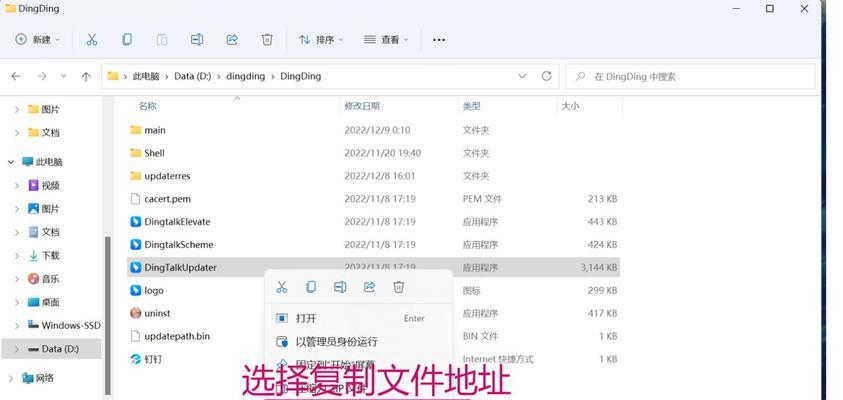This screenshot has height=400, width=843.
Task: Sort by the 大小 column header
Action: pyautogui.click(x=570, y=106)
